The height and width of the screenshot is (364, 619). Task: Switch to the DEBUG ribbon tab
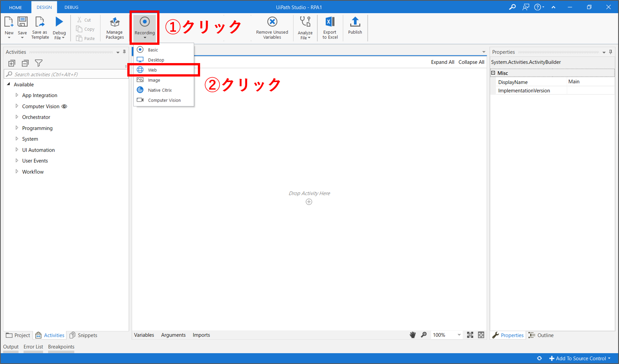(71, 7)
